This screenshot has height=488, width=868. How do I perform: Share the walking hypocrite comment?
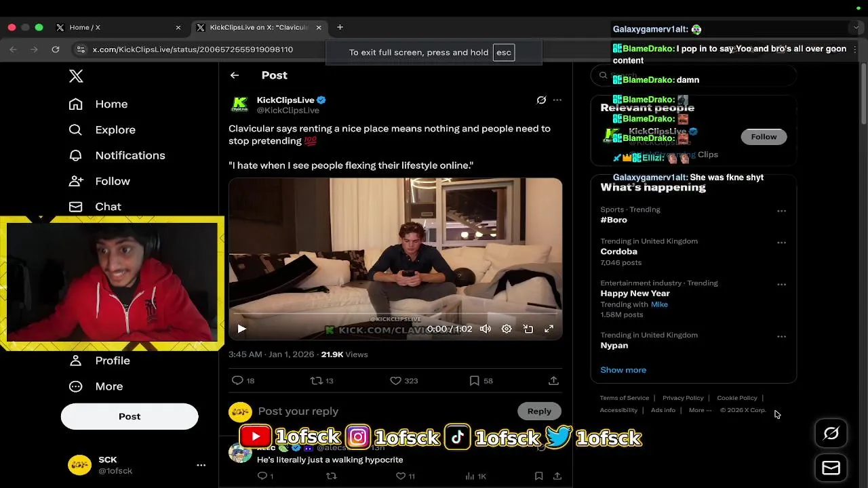pyautogui.click(x=557, y=476)
